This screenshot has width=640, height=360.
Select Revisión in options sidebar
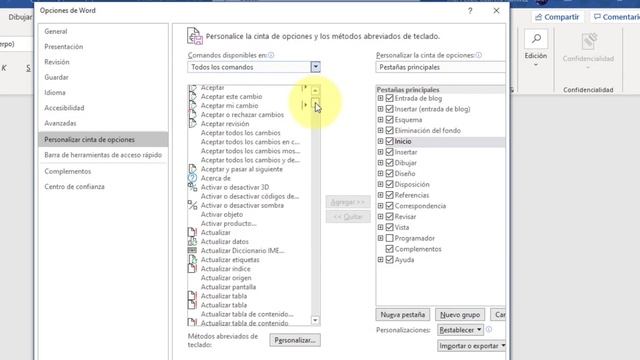(x=57, y=62)
